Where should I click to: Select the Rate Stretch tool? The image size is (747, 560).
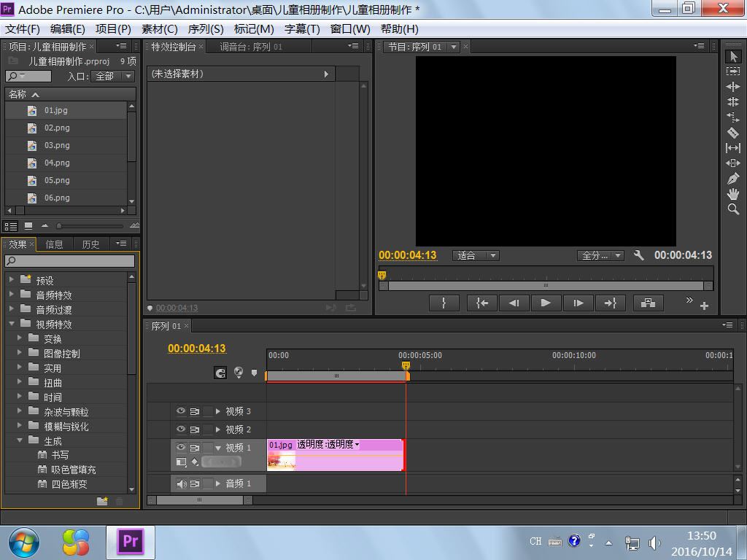click(x=733, y=117)
